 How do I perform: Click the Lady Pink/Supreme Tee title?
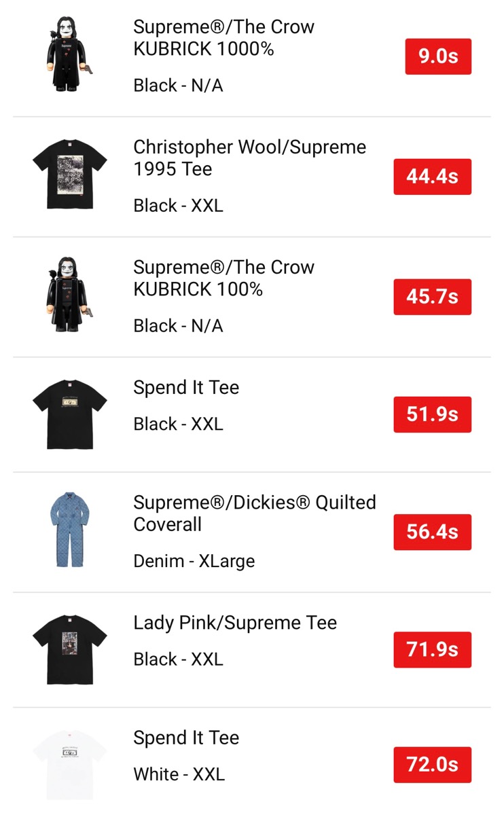[235, 623]
